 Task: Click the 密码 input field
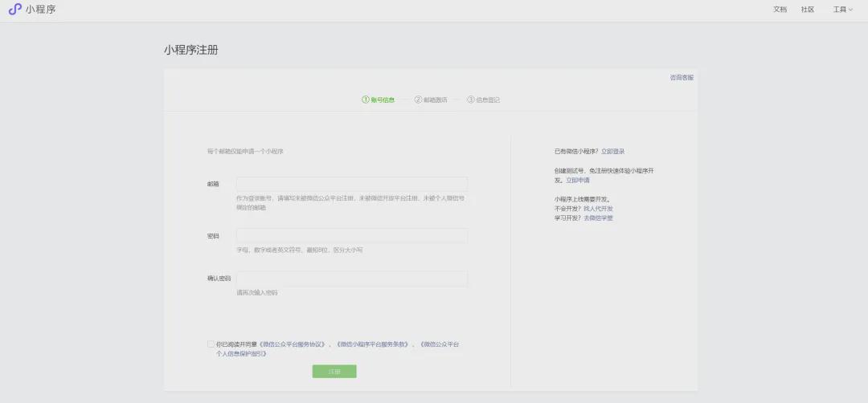point(352,236)
